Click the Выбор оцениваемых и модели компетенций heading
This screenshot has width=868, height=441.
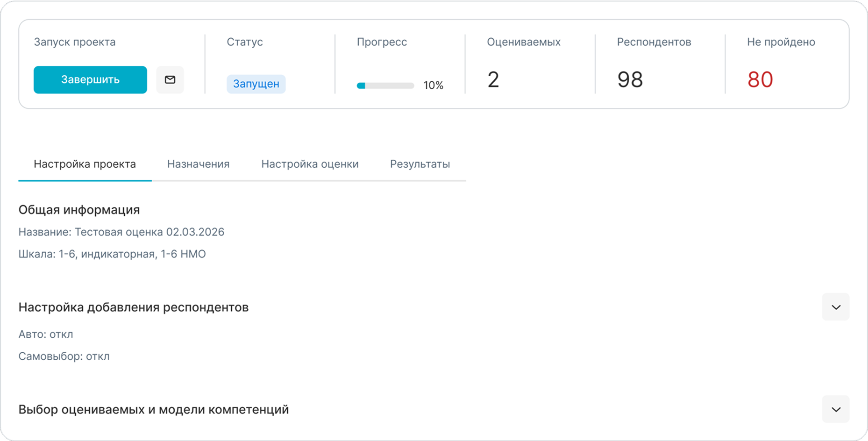coord(154,410)
